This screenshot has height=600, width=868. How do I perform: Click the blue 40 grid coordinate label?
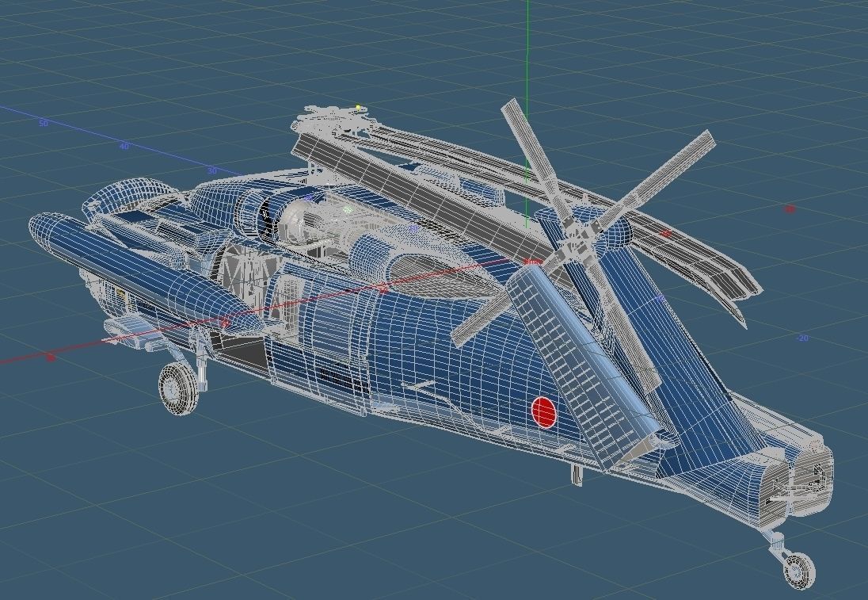(x=124, y=146)
